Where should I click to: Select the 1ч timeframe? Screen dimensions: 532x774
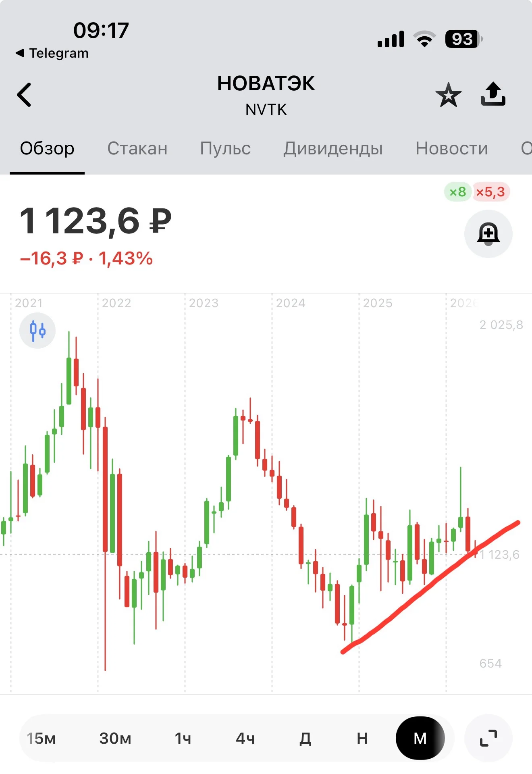click(183, 739)
